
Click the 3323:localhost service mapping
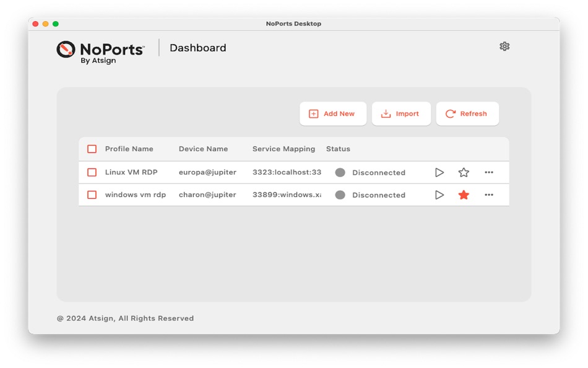287,172
